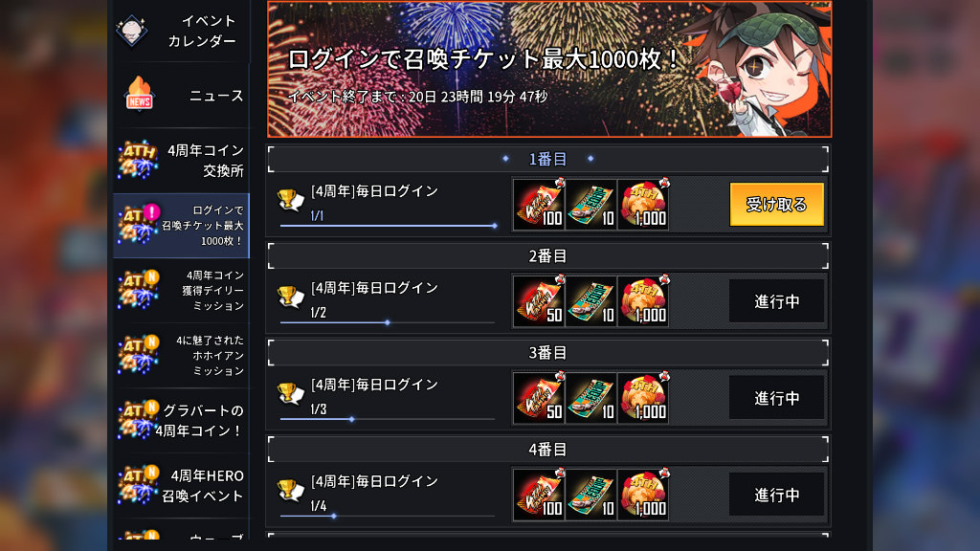
Task: Click the green ticket 10 reward in 4番目
Action: tap(590, 495)
